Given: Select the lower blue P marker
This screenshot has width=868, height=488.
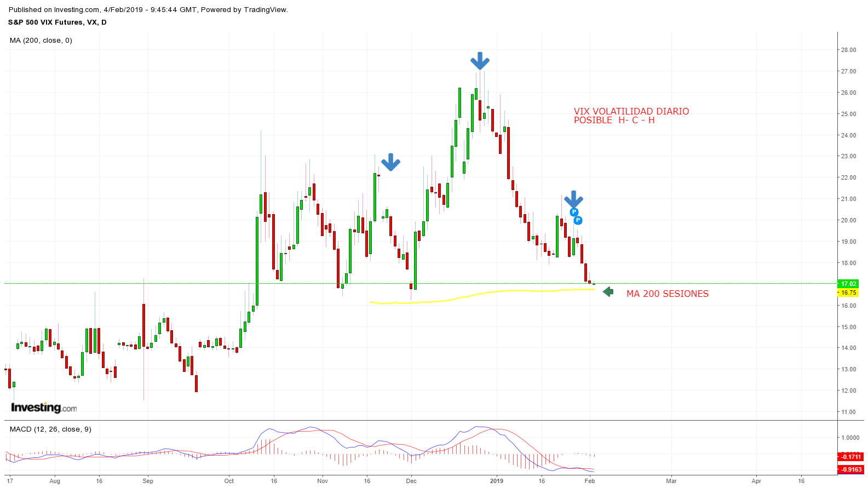Looking at the screenshot, I should [x=578, y=220].
